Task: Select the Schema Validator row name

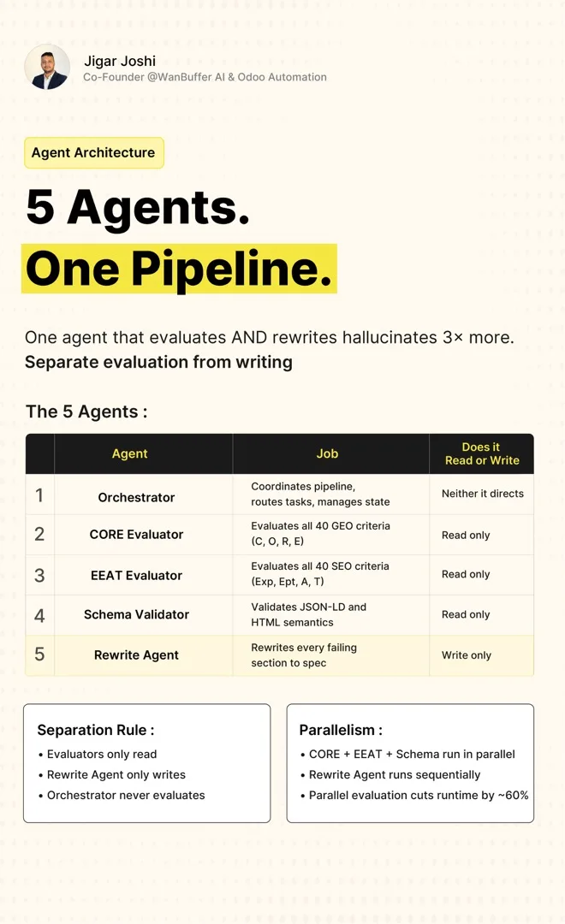Action: 136,614
